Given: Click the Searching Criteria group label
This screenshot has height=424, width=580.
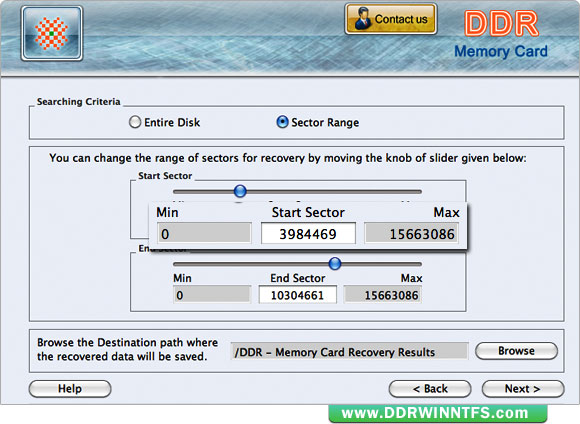Looking at the screenshot, I should pyautogui.click(x=78, y=102).
